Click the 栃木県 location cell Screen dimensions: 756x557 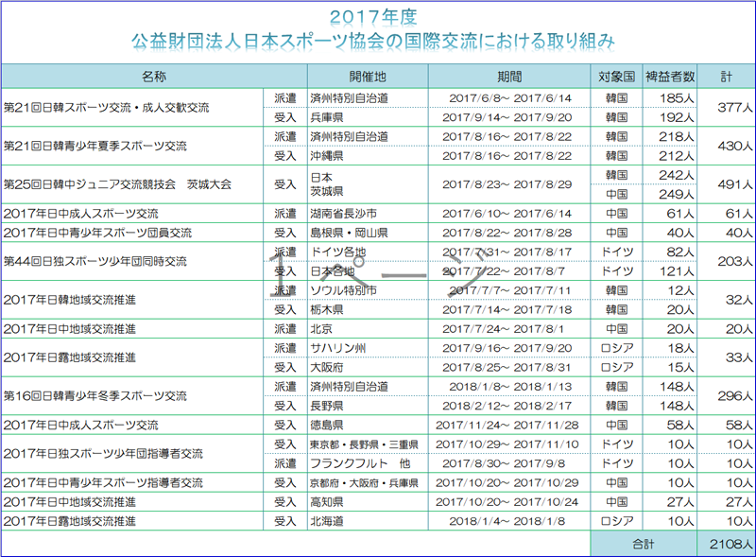pyautogui.click(x=368, y=309)
